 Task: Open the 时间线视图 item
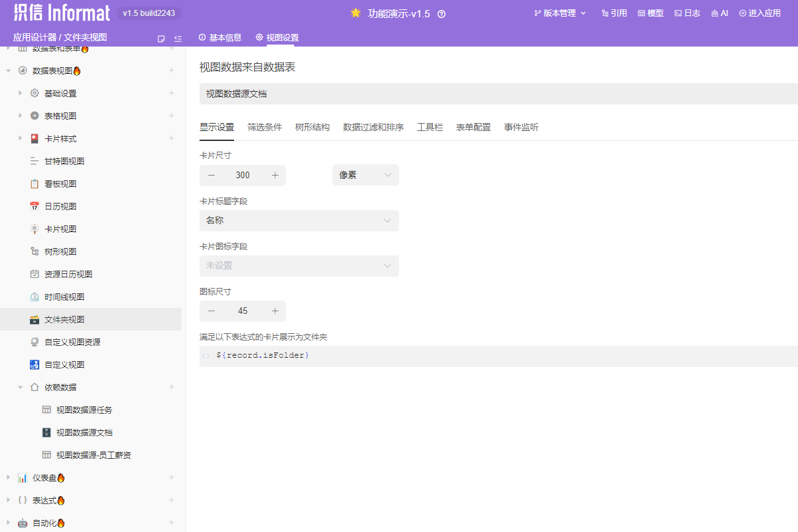coord(63,296)
